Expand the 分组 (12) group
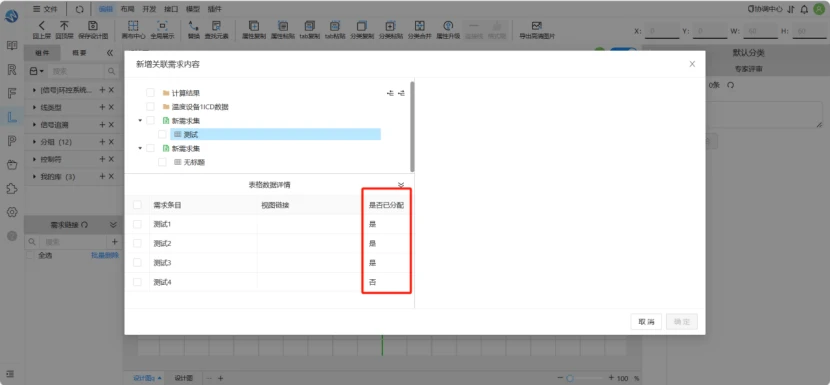Viewport: 831px width, 385px height. pos(35,142)
